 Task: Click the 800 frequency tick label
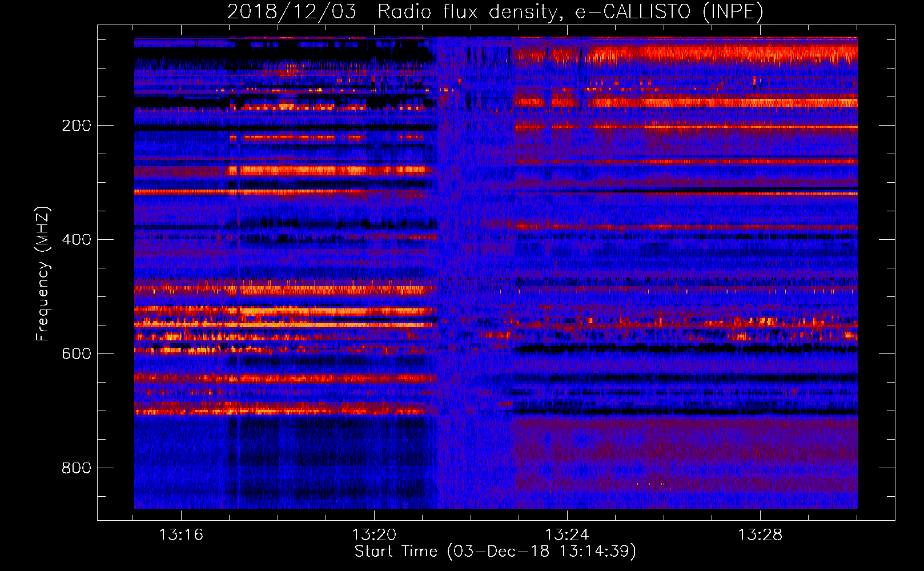click(x=77, y=468)
